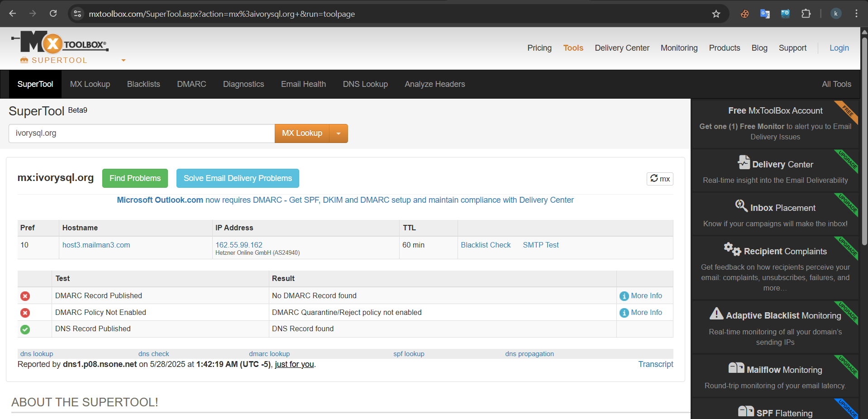The width and height of the screenshot is (868, 419).
Task: Expand the SuperTool dropdown under the logo
Action: coord(123,60)
